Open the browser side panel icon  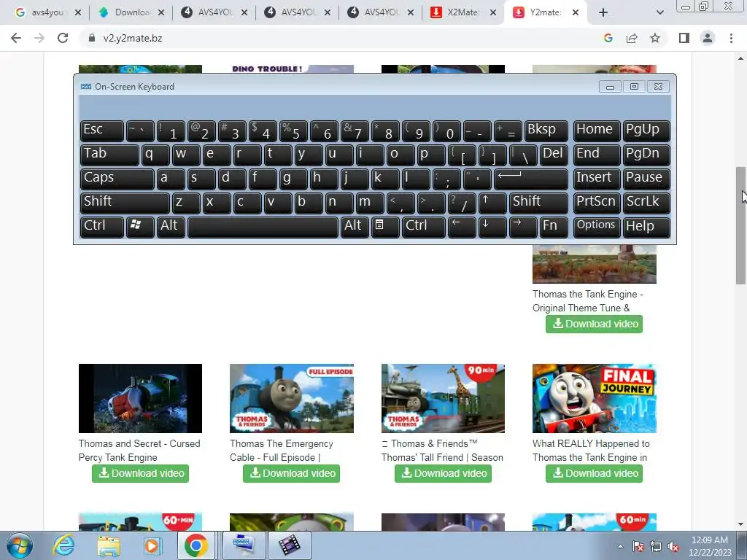coord(684,38)
